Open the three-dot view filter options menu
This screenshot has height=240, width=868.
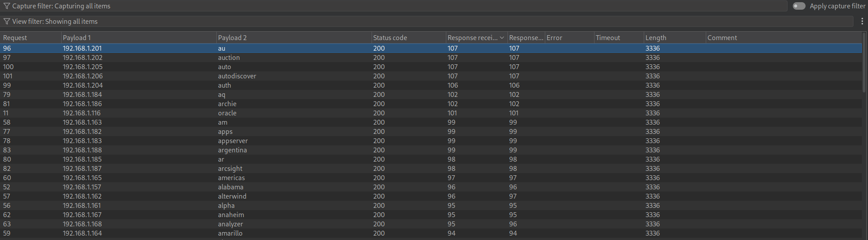pyautogui.click(x=862, y=22)
